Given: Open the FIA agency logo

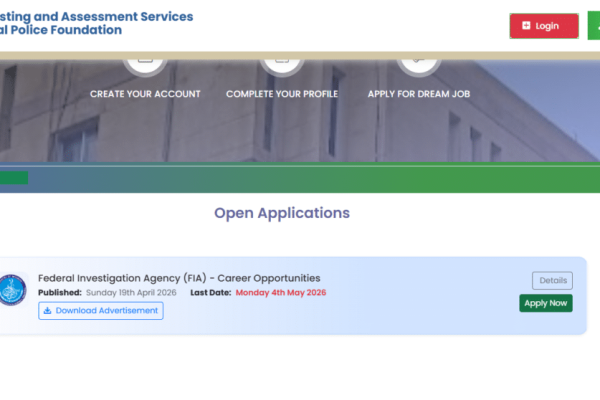Looking at the screenshot, I should pos(13,290).
